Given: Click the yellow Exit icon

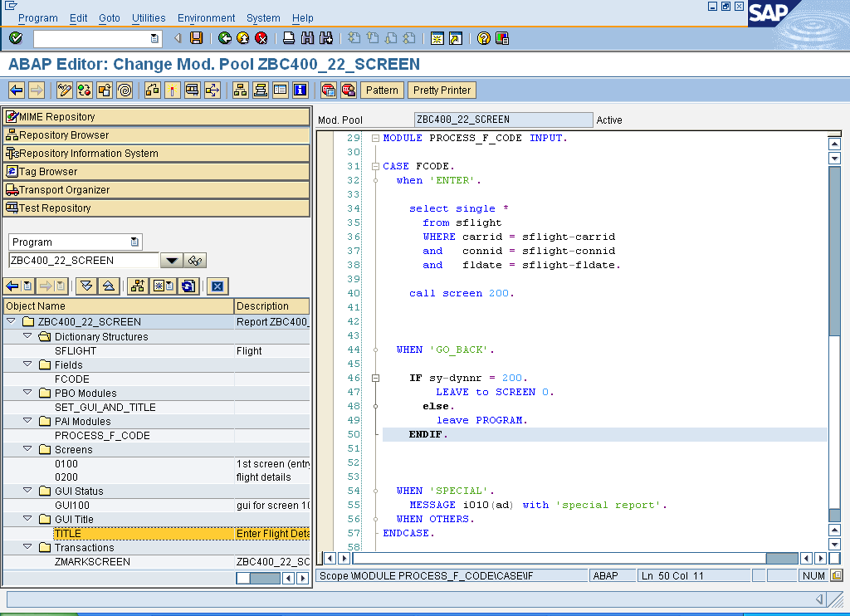Looking at the screenshot, I should pyautogui.click(x=243, y=38).
